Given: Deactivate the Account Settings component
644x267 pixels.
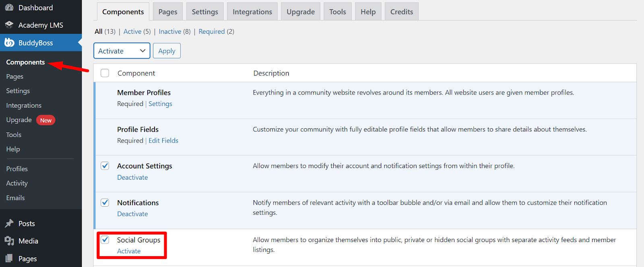Looking at the screenshot, I should pyautogui.click(x=132, y=177).
